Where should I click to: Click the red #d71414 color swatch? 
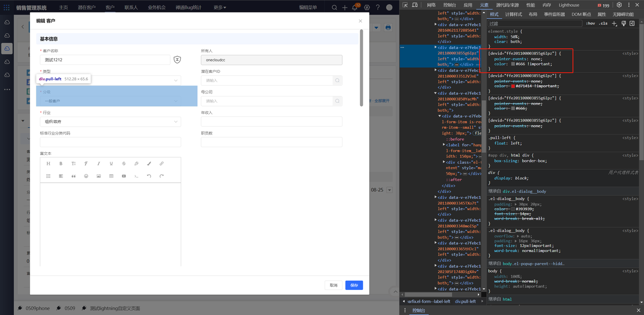coord(513,86)
